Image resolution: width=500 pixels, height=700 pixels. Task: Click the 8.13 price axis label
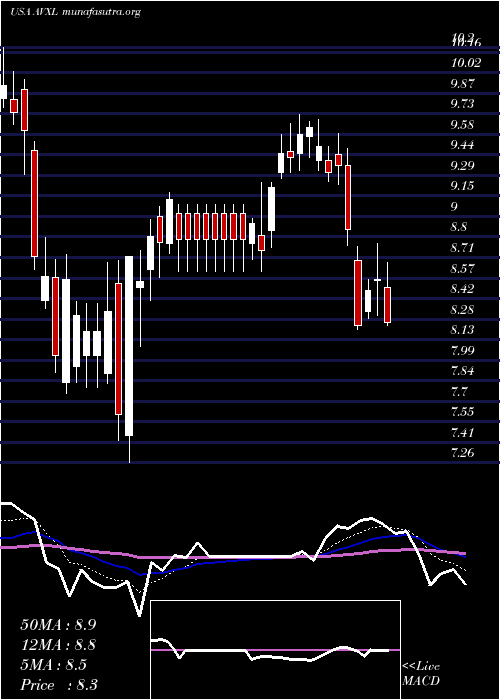(462, 330)
